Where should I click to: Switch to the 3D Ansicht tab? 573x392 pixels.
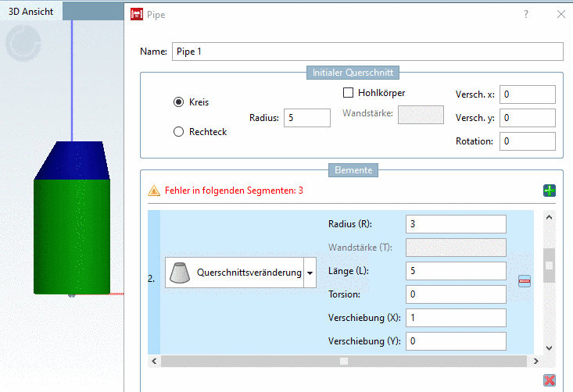pyautogui.click(x=31, y=11)
